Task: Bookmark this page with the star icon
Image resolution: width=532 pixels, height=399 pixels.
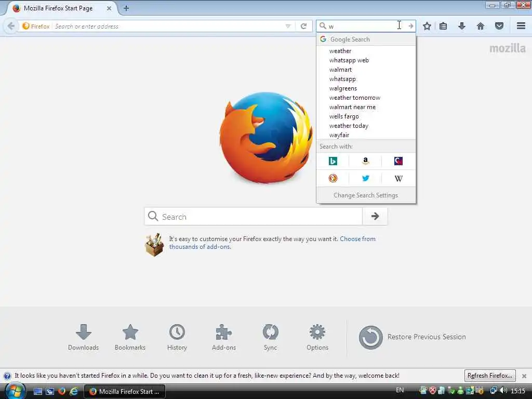Action: point(427,26)
